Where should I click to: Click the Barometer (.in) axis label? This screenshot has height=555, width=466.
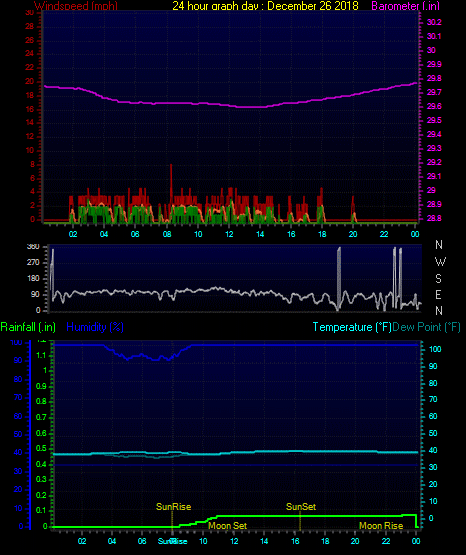(405, 6)
